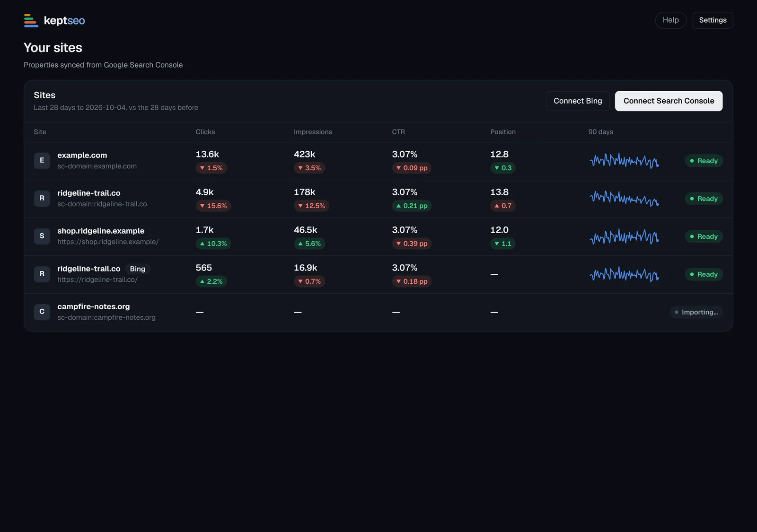Click the Site column header
This screenshot has width=757, height=532.
point(40,132)
